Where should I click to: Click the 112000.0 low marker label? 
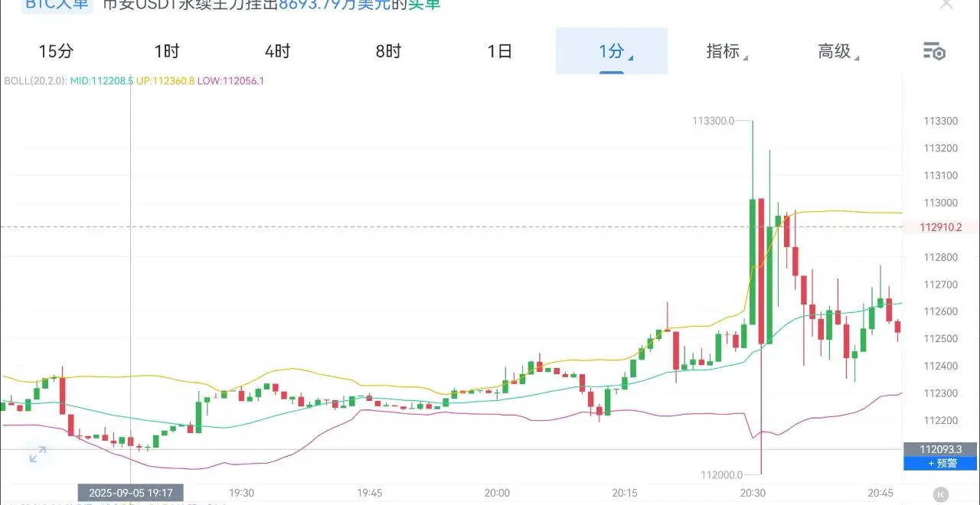pyautogui.click(x=722, y=474)
